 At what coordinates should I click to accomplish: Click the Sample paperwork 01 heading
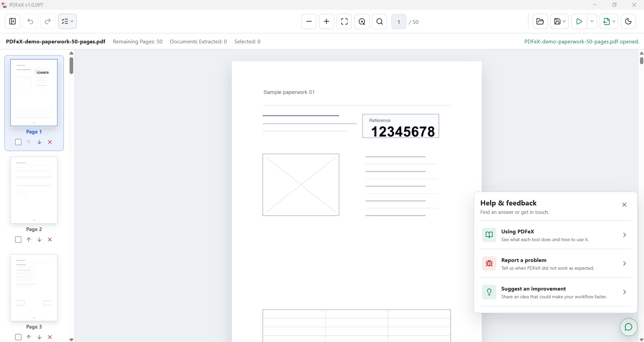pyautogui.click(x=289, y=92)
